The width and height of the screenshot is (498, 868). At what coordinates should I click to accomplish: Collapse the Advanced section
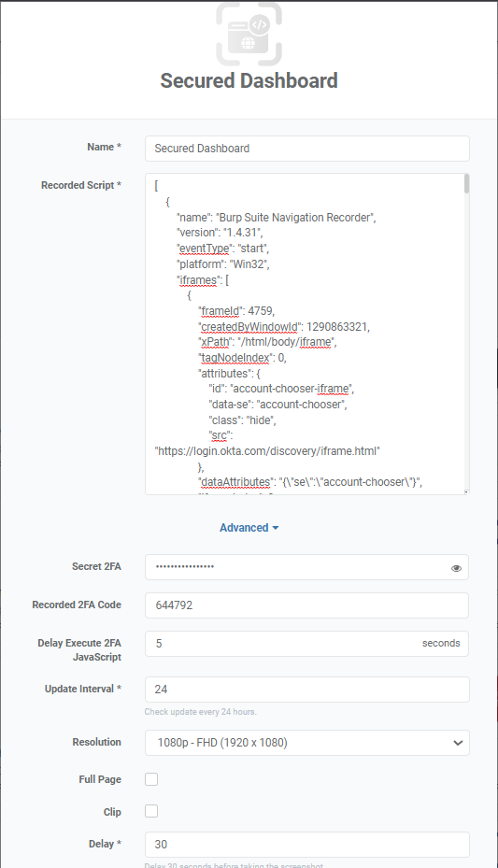click(249, 528)
